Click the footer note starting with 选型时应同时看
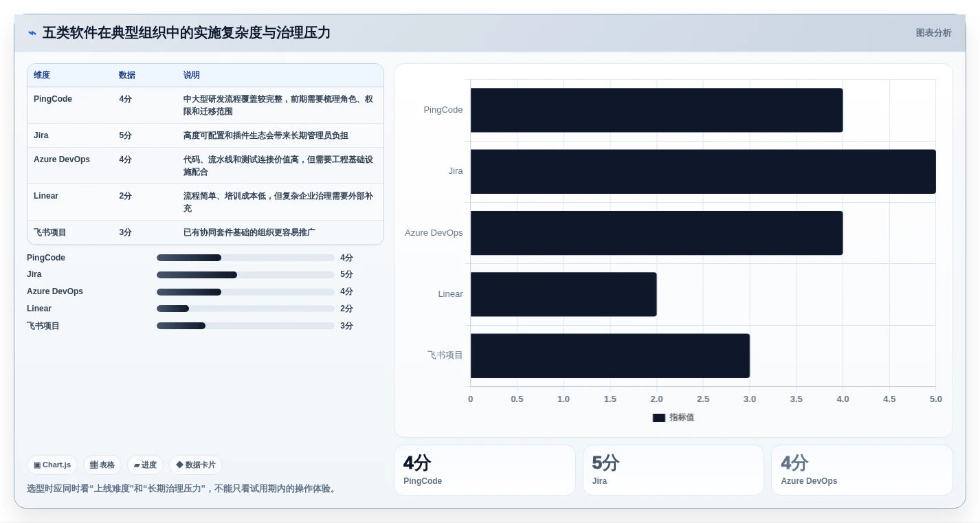 183,489
